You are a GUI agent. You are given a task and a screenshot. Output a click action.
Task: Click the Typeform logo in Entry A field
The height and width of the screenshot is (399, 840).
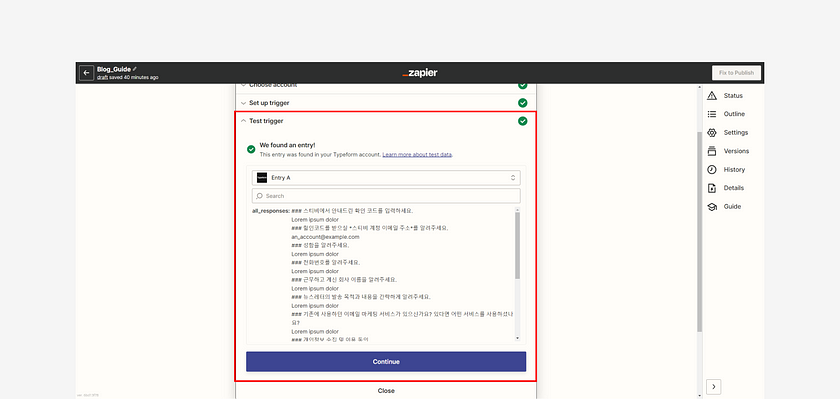[x=262, y=178]
